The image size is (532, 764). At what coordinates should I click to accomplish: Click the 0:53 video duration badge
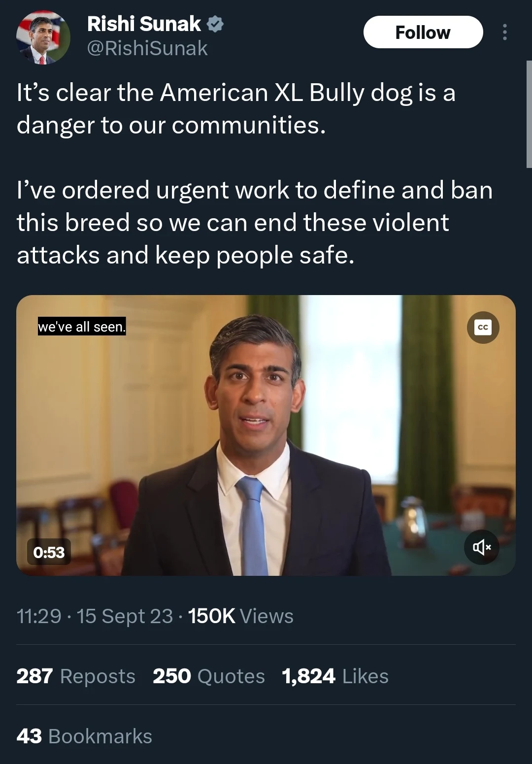pyautogui.click(x=49, y=552)
